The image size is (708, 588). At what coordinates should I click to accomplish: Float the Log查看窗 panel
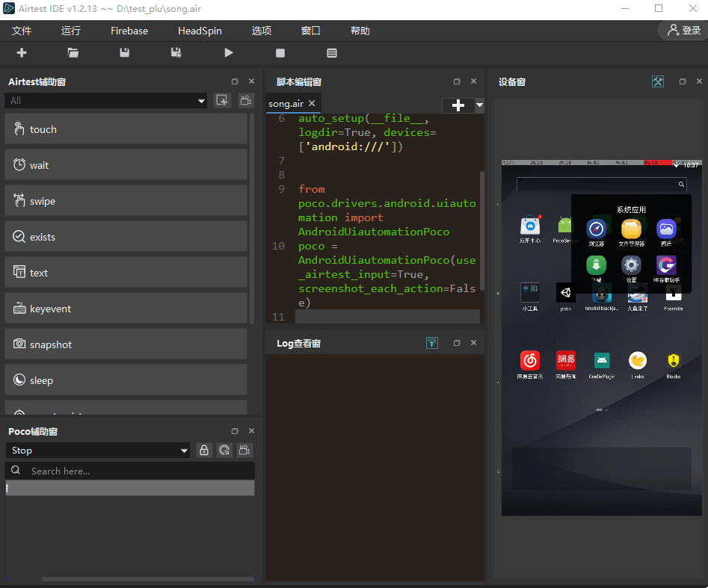point(457,343)
